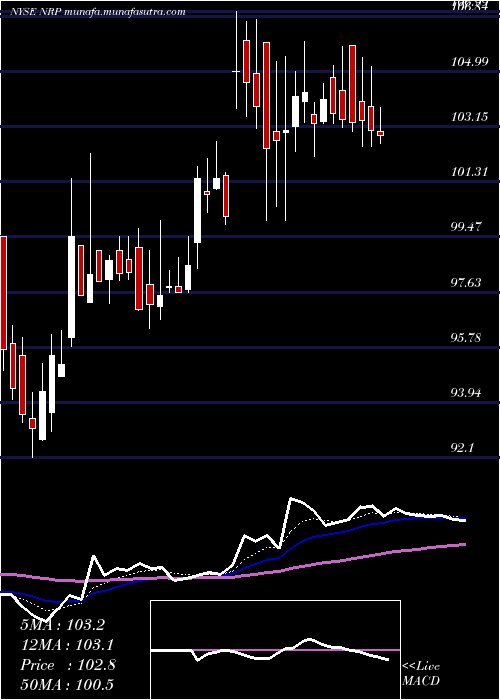Select the 97.63 price axis label

pos(467,283)
